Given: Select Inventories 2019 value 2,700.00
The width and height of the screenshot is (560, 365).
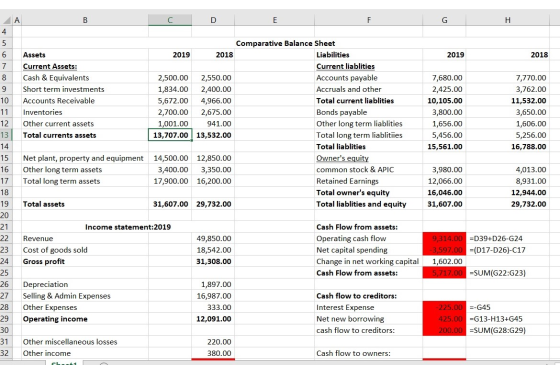Looking at the screenshot, I should click(x=170, y=112).
